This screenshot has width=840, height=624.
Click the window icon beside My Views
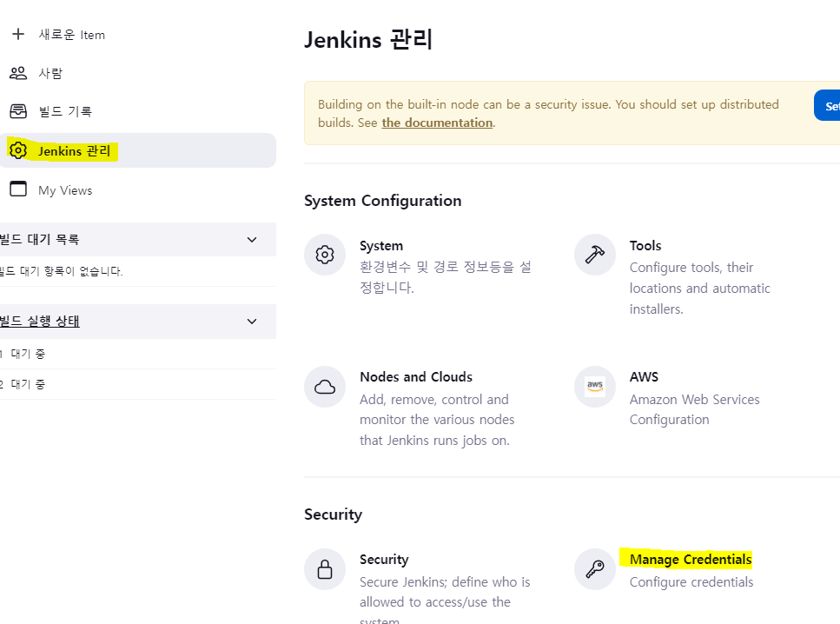point(18,189)
